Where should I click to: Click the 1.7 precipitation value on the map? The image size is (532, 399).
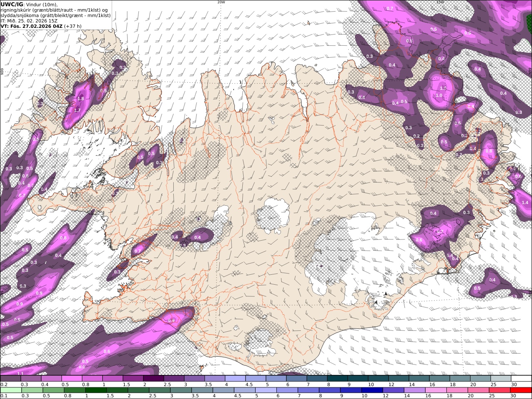pyautogui.click(x=77, y=111)
